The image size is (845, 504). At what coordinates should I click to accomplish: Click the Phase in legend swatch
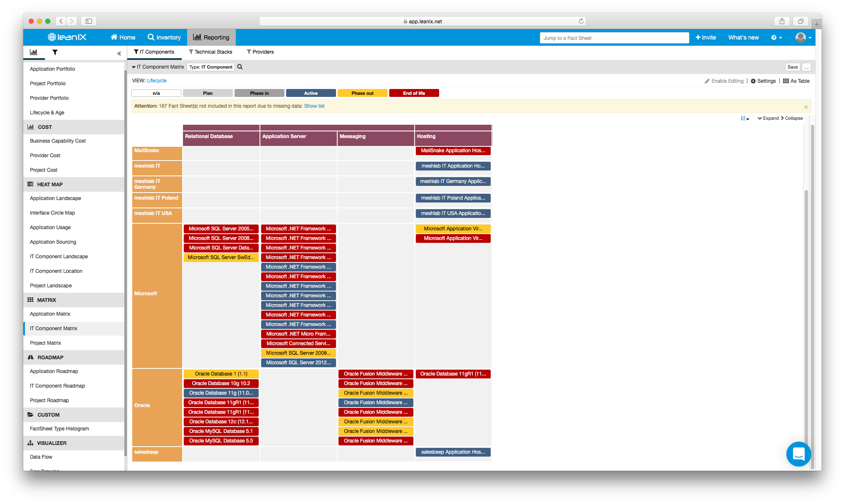[259, 93]
